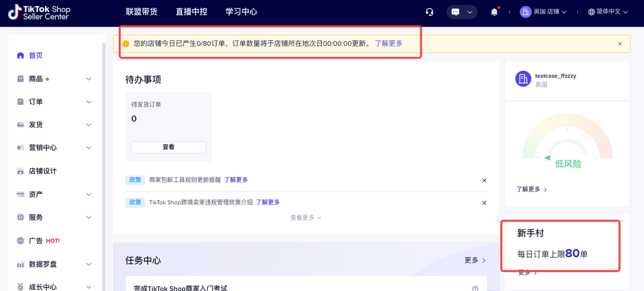Click the 每日订单上限80单 text
Screen dimensions: 644x291
pos(552,254)
